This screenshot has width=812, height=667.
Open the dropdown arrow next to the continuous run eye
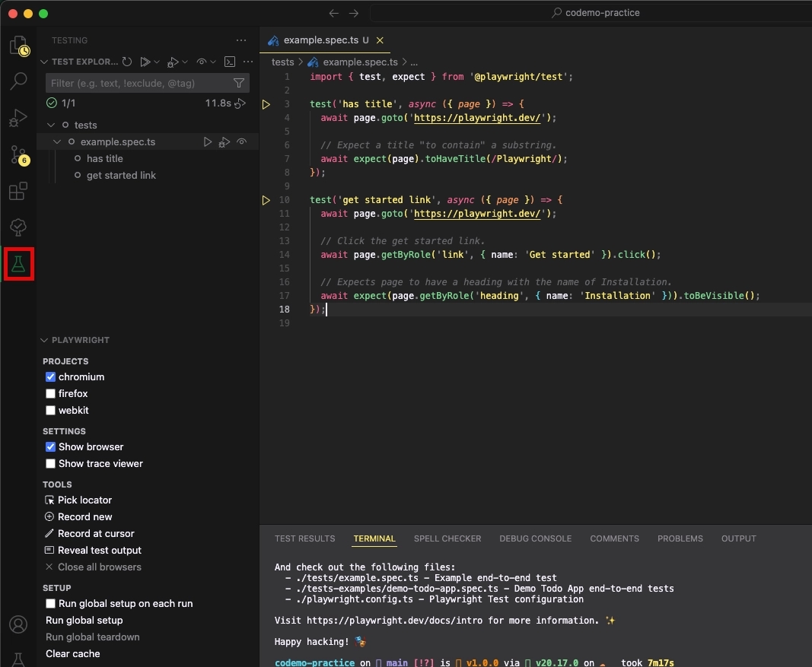(213, 62)
